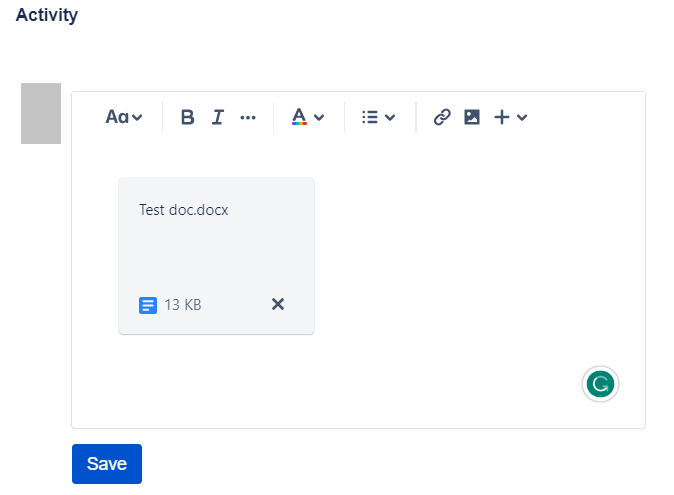The image size is (674, 495).
Task: Toggle bold formatting
Action: 187,117
